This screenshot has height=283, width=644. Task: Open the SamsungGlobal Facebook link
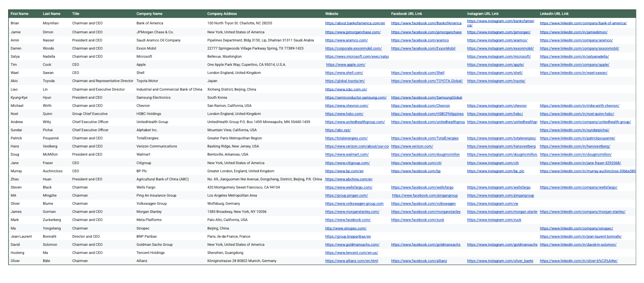426,97
